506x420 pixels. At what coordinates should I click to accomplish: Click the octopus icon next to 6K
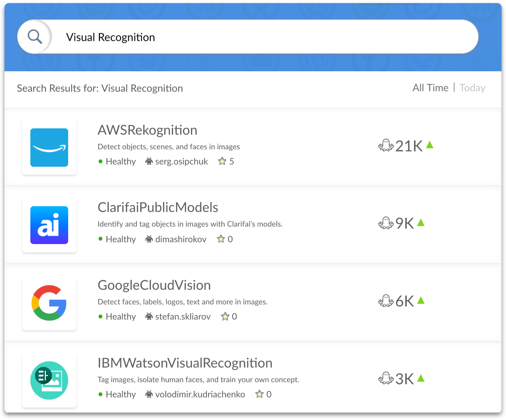[x=386, y=301]
